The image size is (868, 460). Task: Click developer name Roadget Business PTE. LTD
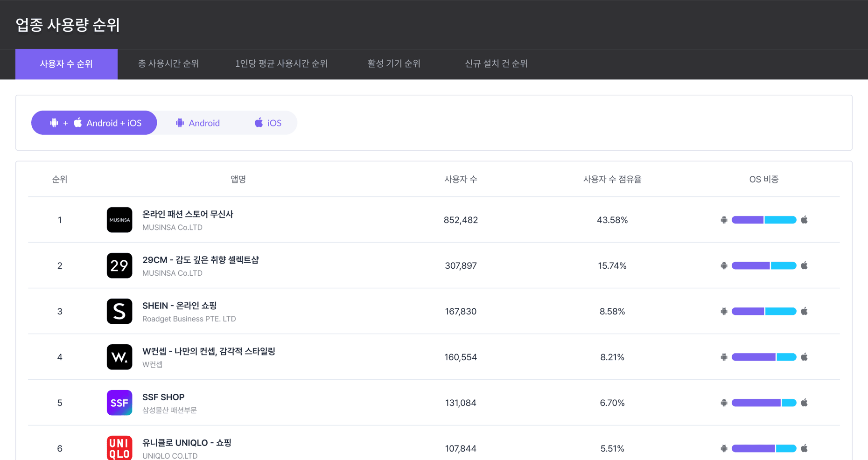tap(189, 319)
